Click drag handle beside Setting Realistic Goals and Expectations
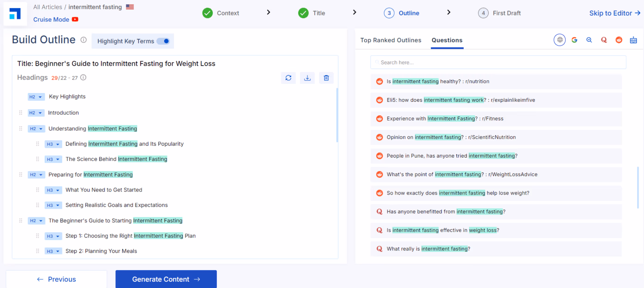644x288 pixels. point(37,205)
